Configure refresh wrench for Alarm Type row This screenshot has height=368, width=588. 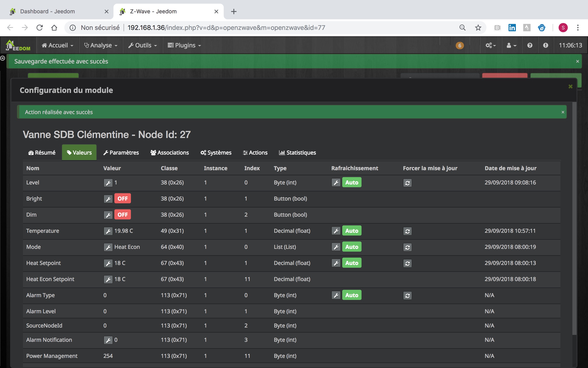coord(336,295)
